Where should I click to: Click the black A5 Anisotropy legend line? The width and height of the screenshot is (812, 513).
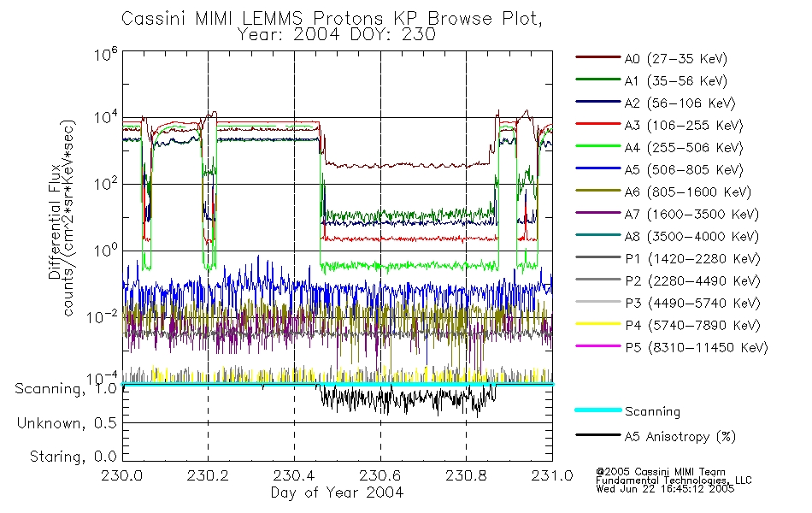point(598,434)
